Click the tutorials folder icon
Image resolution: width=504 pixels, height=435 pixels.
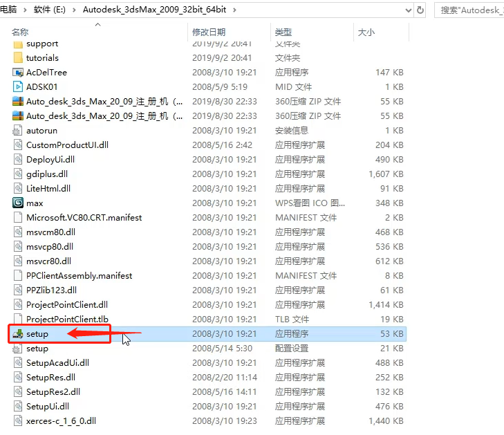click(18, 58)
